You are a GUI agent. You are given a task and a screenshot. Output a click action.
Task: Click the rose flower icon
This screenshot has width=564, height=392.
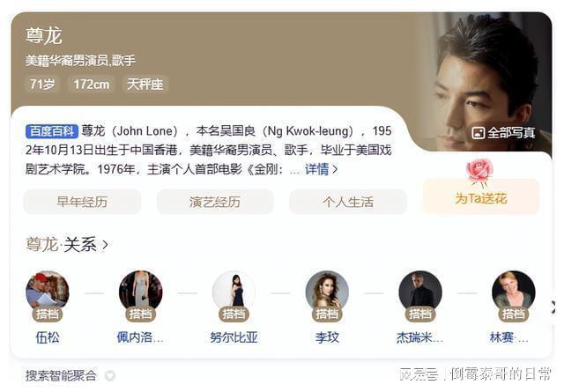point(479,173)
